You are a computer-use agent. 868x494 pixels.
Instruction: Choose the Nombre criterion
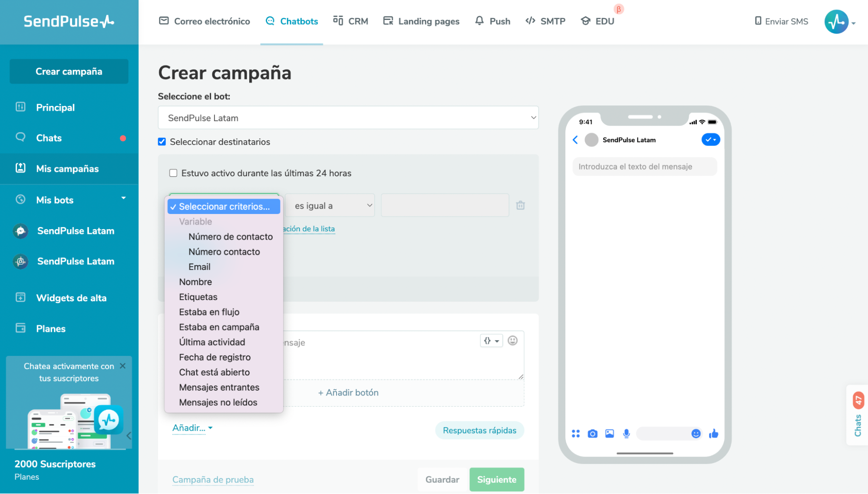pyautogui.click(x=195, y=282)
